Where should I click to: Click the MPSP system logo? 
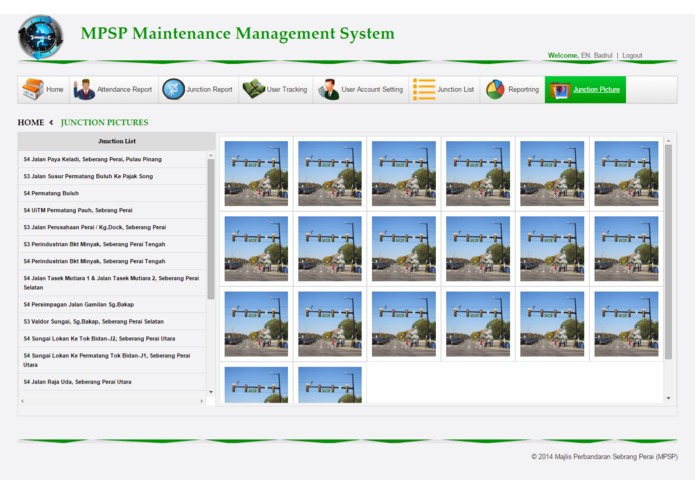40,37
